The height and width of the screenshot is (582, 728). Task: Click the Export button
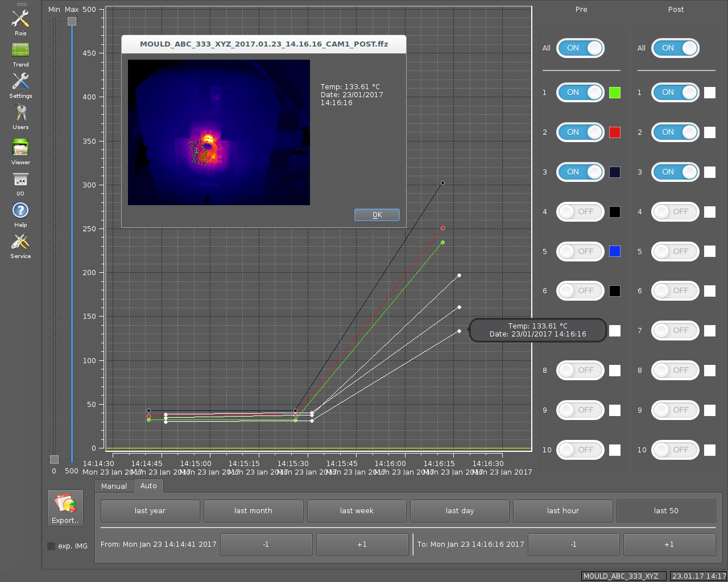click(65, 508)
